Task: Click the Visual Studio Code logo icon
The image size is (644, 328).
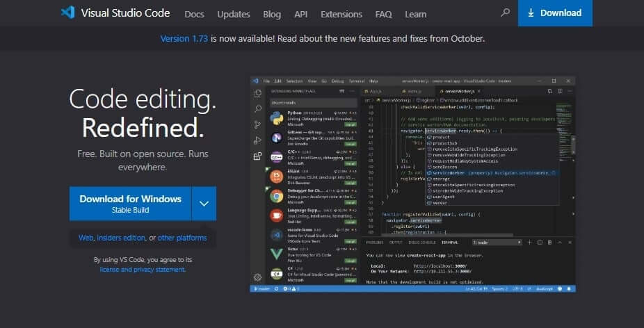Action: click(x=67, y=13)
